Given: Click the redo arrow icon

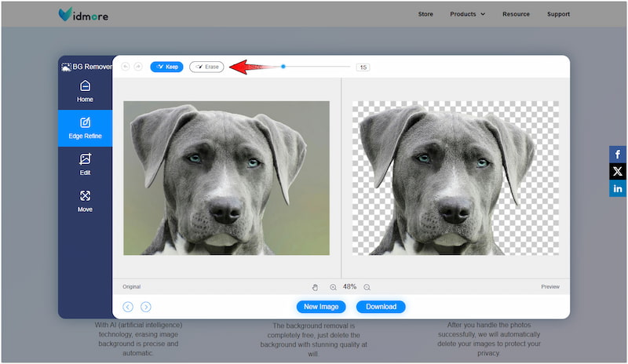Looking at the screenshot, I should tap(138, 67).
